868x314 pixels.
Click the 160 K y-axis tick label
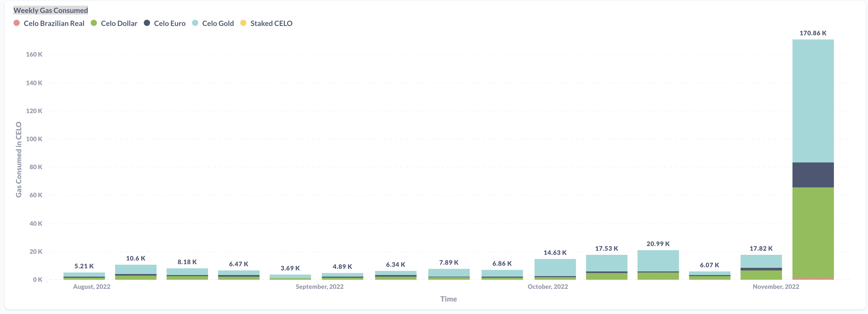pos(34,54)
